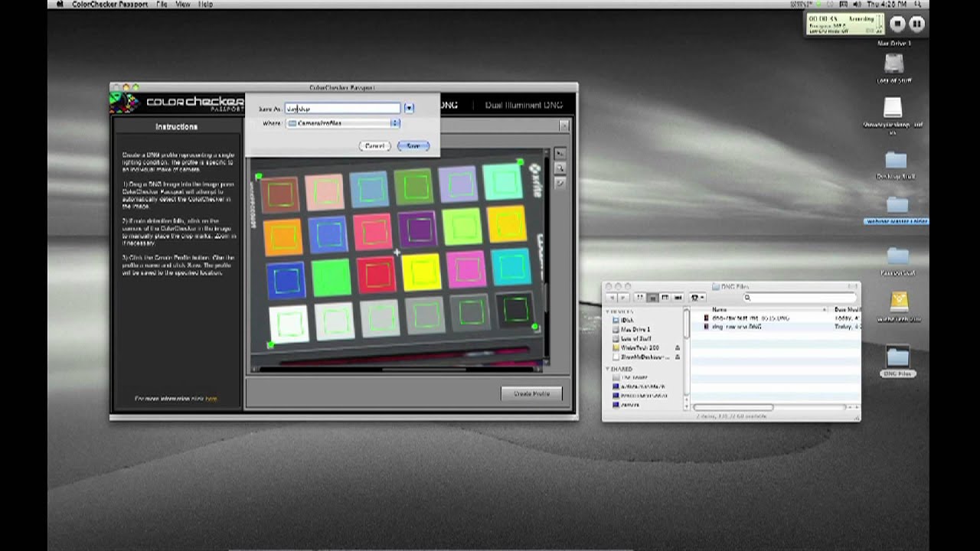Click the red color patch on the chart

[x=375, y=275]
